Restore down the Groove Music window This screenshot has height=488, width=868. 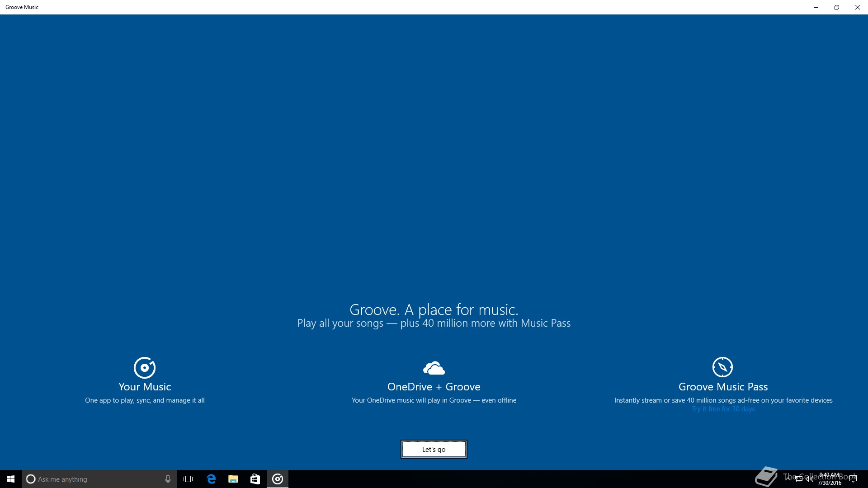[x=837, y=7]
